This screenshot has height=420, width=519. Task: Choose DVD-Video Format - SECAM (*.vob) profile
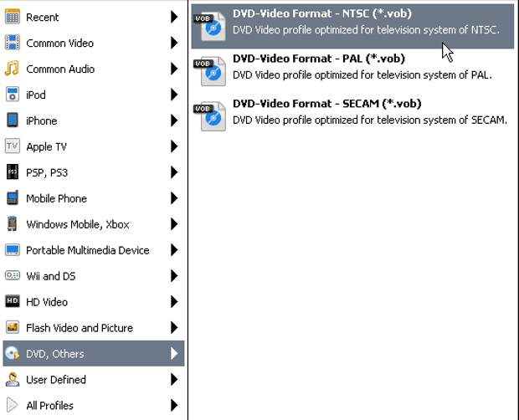[326, 104]
